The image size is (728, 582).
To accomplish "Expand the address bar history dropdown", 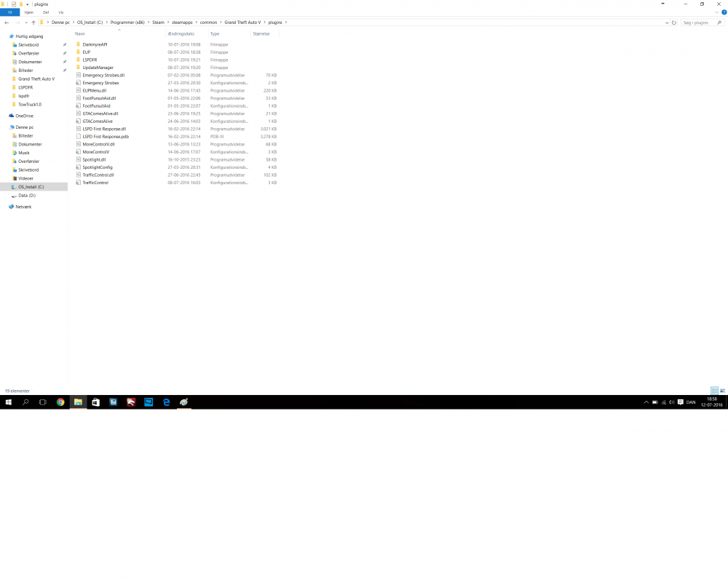I will coord(667,23).
